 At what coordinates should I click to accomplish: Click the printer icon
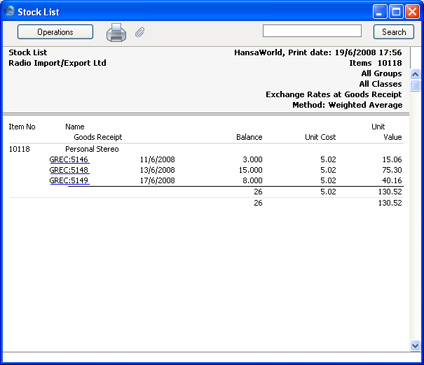click(116, 32)
